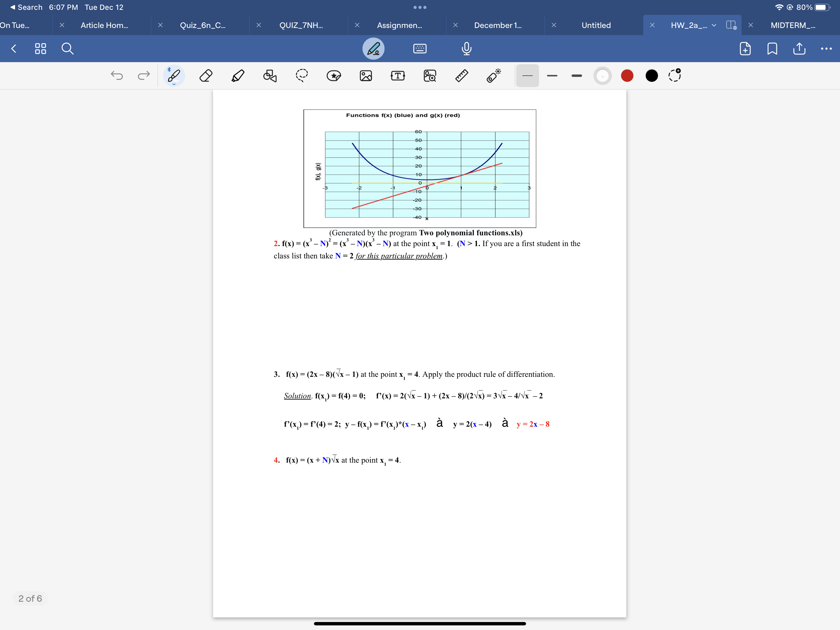Select the thickest stroke width
840x630 pixels.
click(577, 76)
